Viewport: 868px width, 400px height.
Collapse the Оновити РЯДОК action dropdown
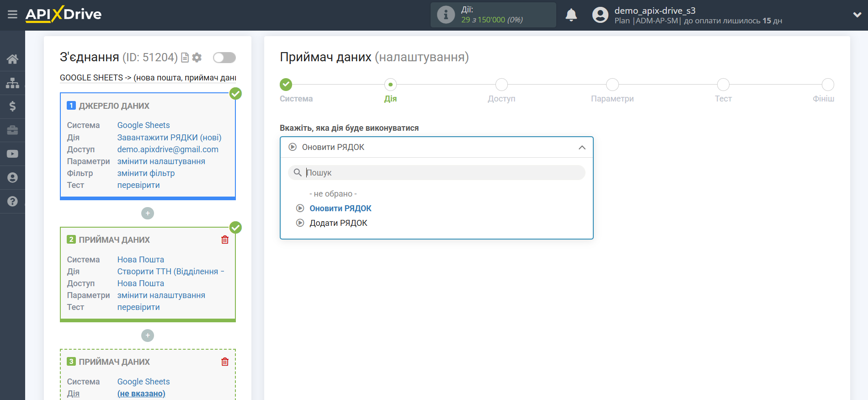pos(437,147)
